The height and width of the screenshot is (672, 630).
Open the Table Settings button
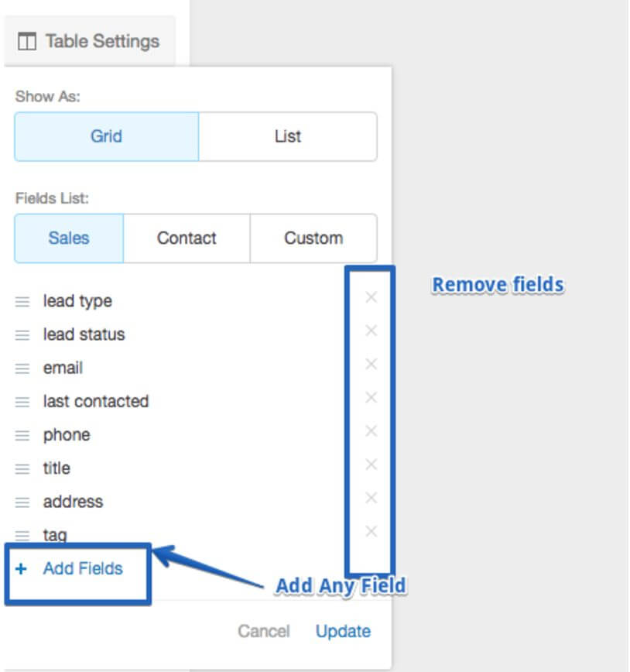click(88, 41)
